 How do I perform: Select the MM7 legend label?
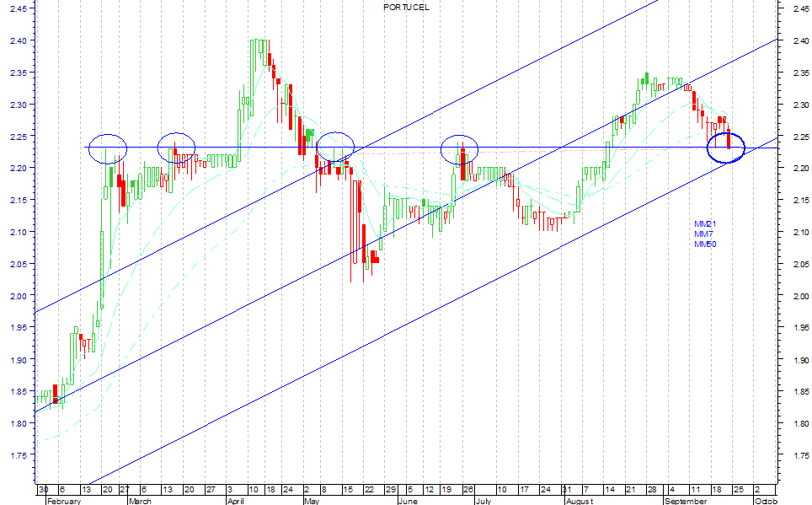click(x=703, y=234)
